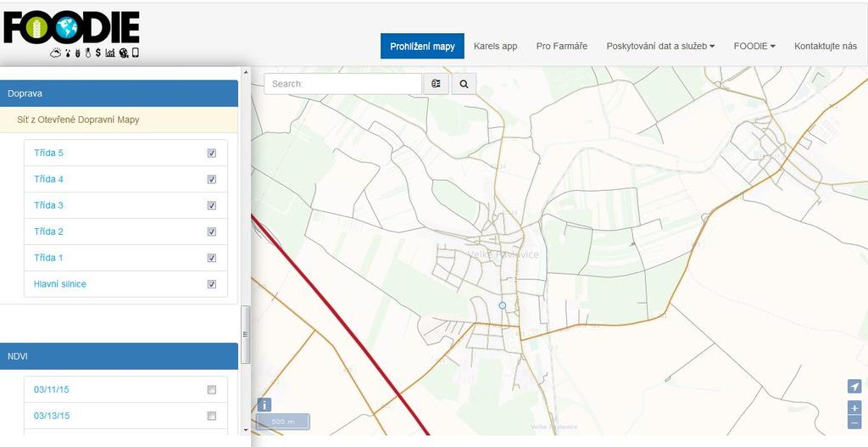The height and width of the screenshot is (447, 868).
Task: Collapse Síť z Otevřené Dopravní Mapy group
Action: click(x=119, y=120)
